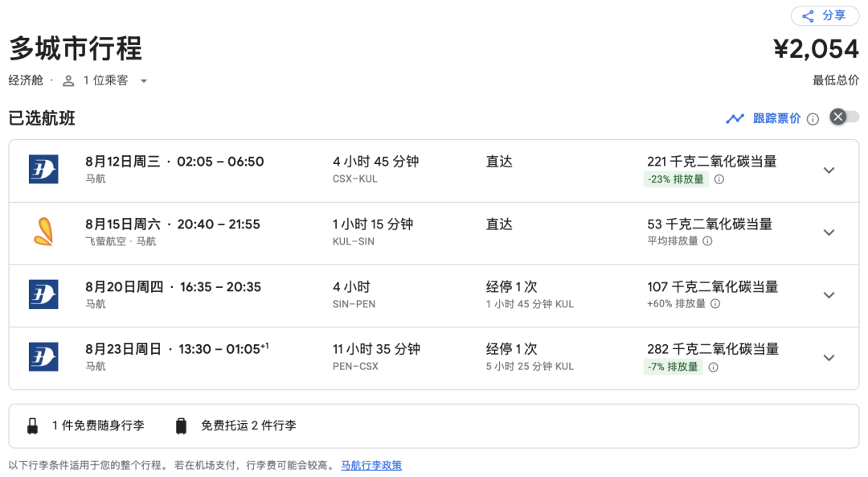The width and height of the screenshot is (868, 477).
Task: Expand details for the 8月12日 CSX-KUL flight
Action: click(x=829, y=170)
